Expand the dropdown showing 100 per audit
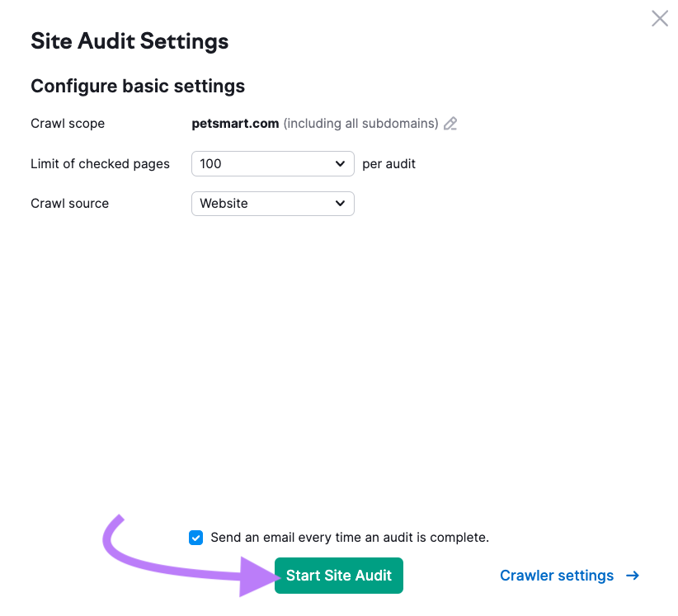 pos(272,163)
